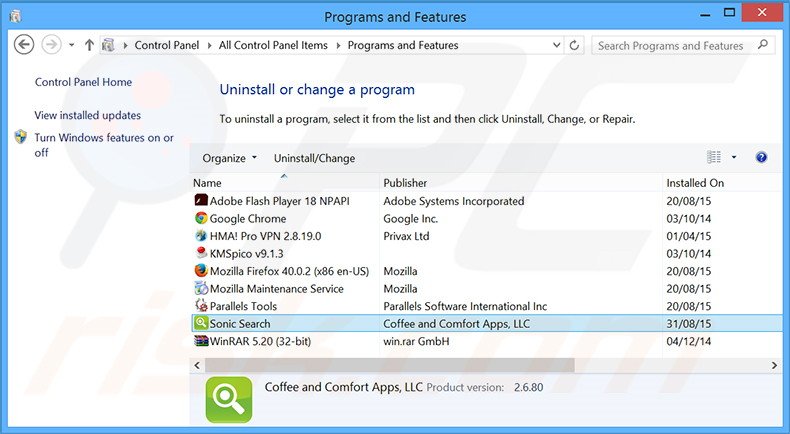Open the Organize menu
Viewport: 790px width, 434px height.
(229, 158)
